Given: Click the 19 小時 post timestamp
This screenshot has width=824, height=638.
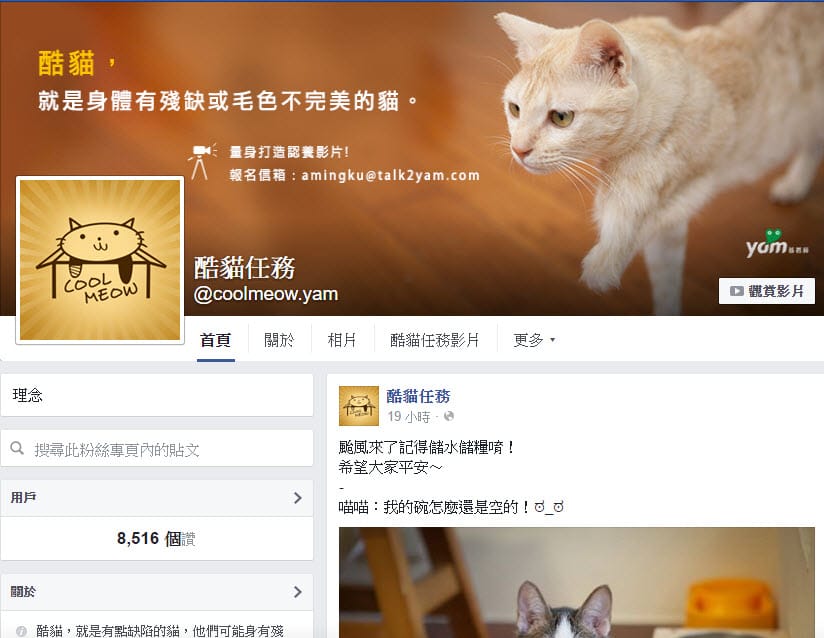Looking at the screenshot, I should [x=409, y=417].
